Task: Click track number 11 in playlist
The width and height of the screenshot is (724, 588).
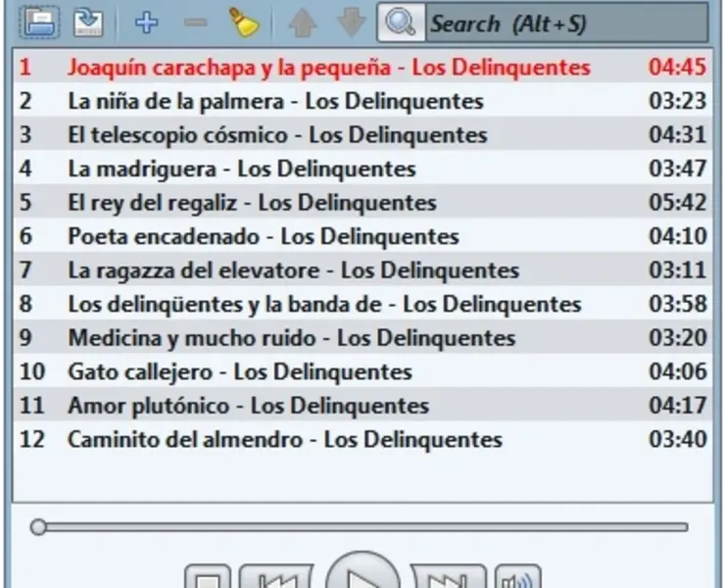Action: (x=32, y=405)
